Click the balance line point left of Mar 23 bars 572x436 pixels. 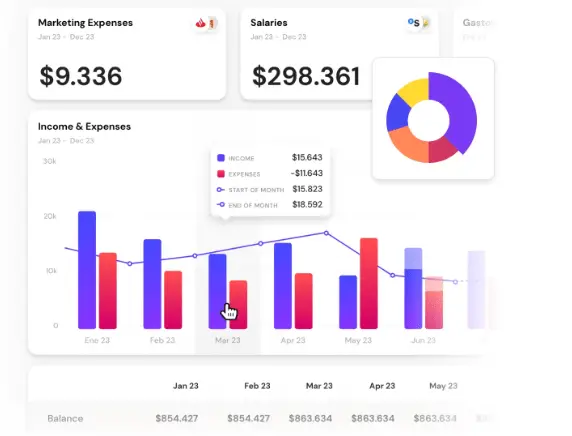coord(195,256)
